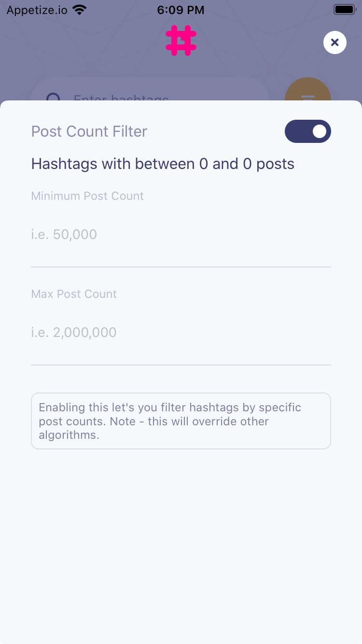Select the Enter hashtags search bar
The height and width of the screenshot is (644, 362).
click(x=150, y=91)
